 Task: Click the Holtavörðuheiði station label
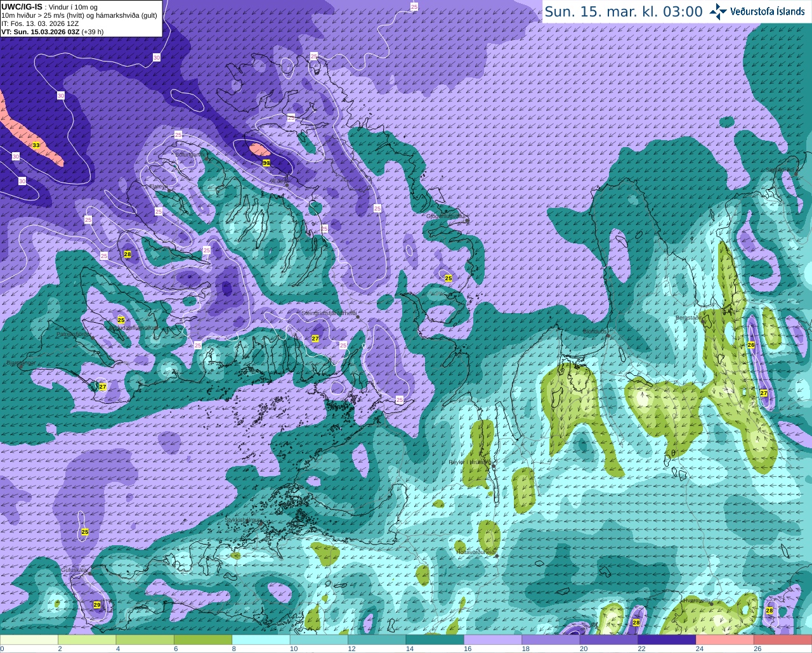(476, 552)
